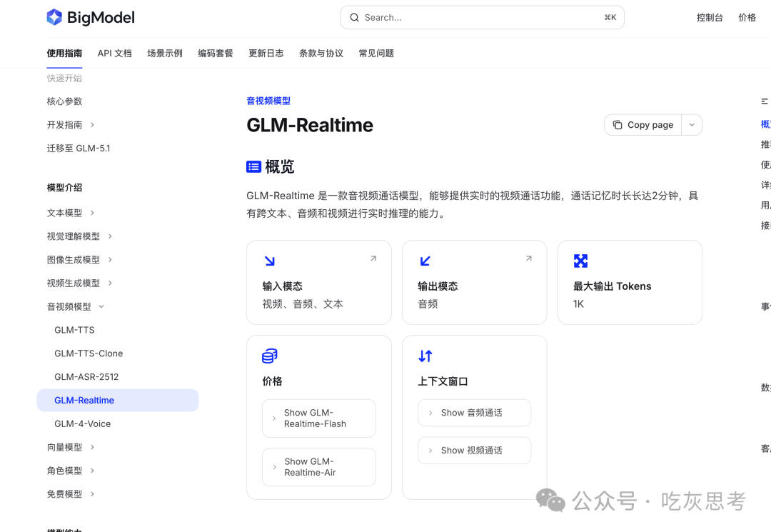771x532 pixels.
Task: Open the 快速开始 sidebar item
Action: (x=64, y=78)
